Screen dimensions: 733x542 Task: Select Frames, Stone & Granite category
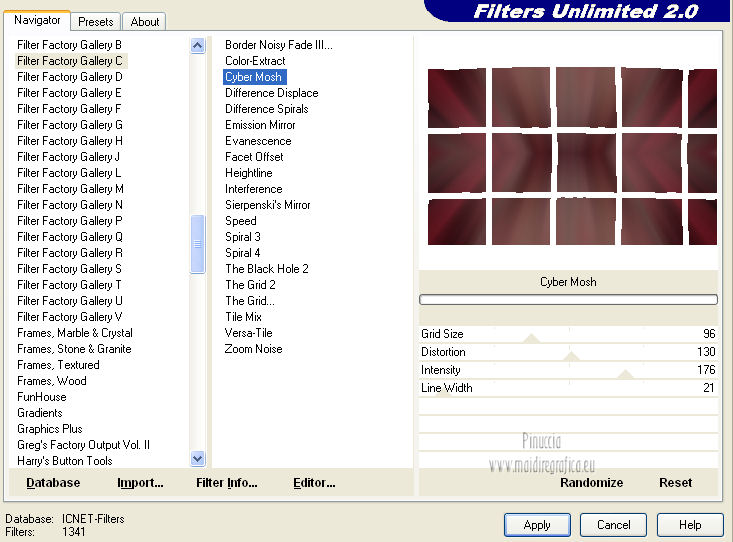(74, 349)
